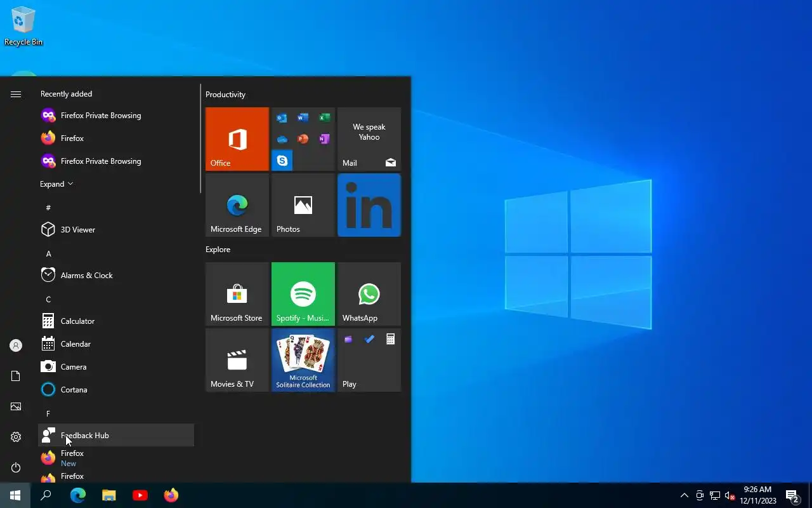Show hidden system tray icons chevron

click(684, 495)
